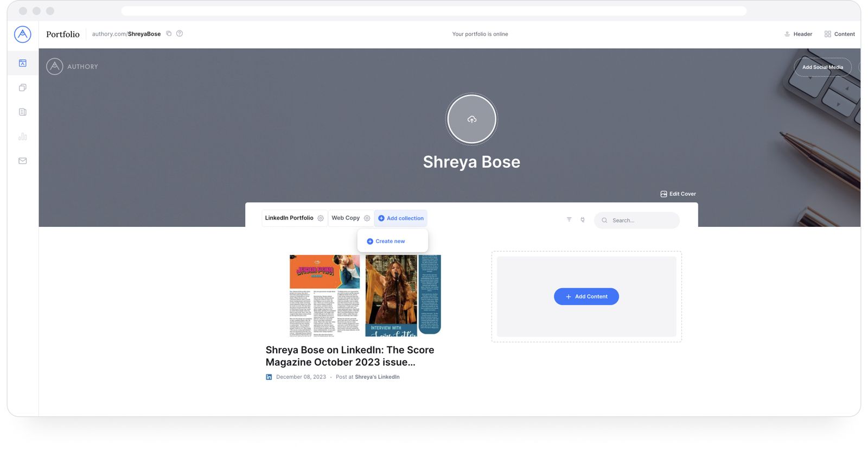Click the upload profile photo circle
Viewport: 868px width, 451px height.
[471, 119]
